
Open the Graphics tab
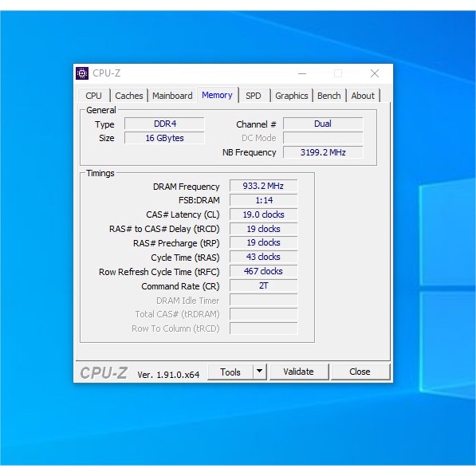[x=292, y=96]
